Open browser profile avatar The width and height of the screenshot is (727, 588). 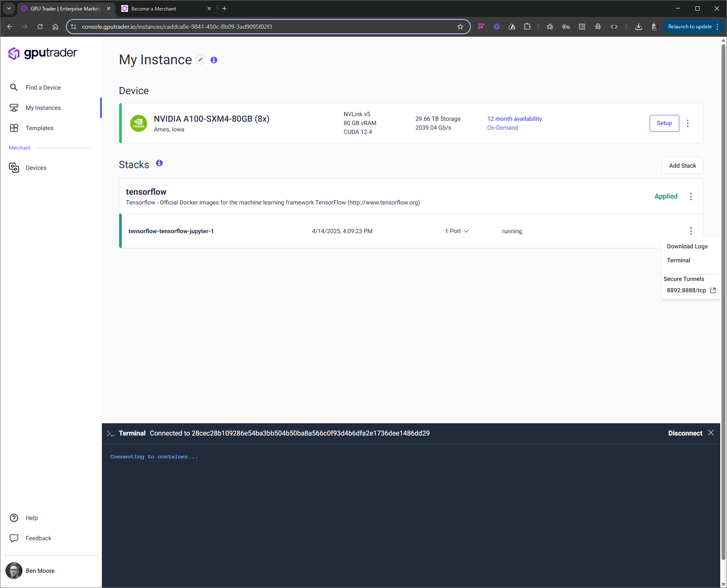654,27
